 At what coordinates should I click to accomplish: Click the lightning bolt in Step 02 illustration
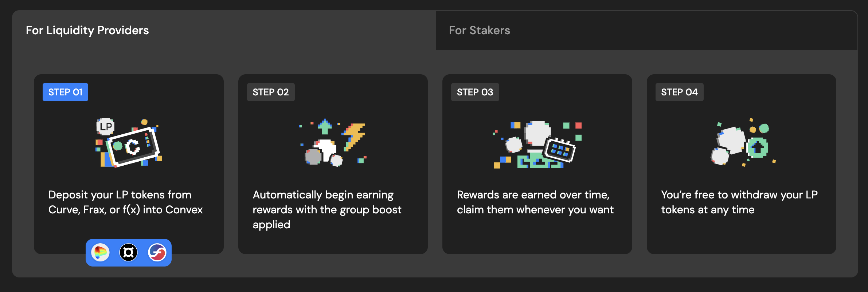[354, 135]
